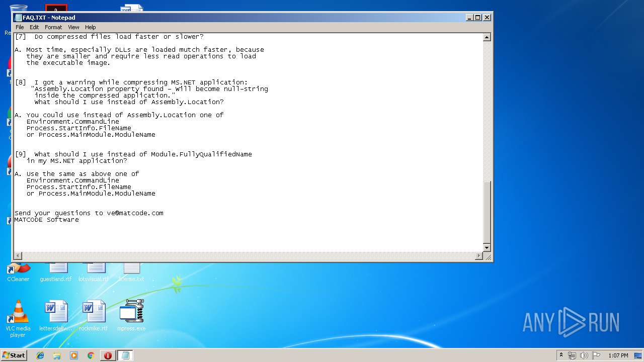This screenshot has height=362, width=644.
Task: Open the File menu in Notepad
Action: (20, 27)
